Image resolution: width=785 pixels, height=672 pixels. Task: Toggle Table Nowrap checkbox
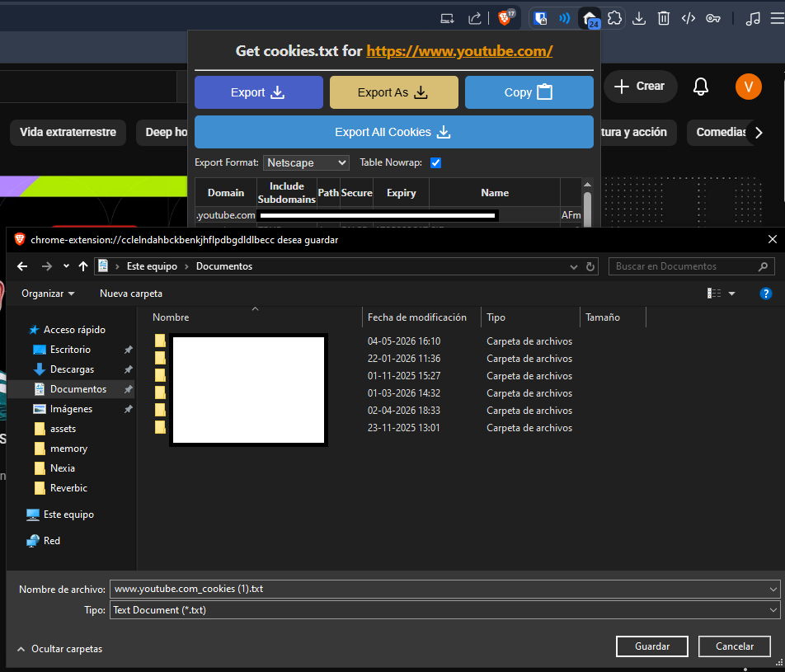click(435, 162)
